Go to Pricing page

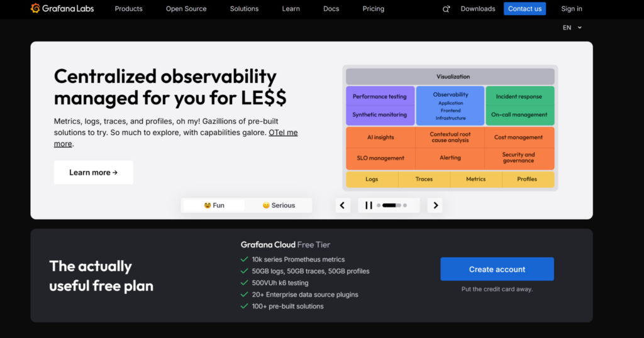click(x=374, y=9)
